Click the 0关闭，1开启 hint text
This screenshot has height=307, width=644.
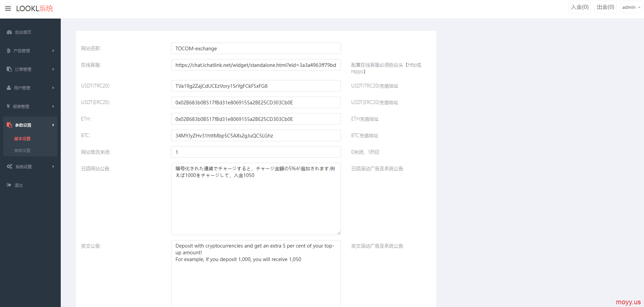pos(365,152)
